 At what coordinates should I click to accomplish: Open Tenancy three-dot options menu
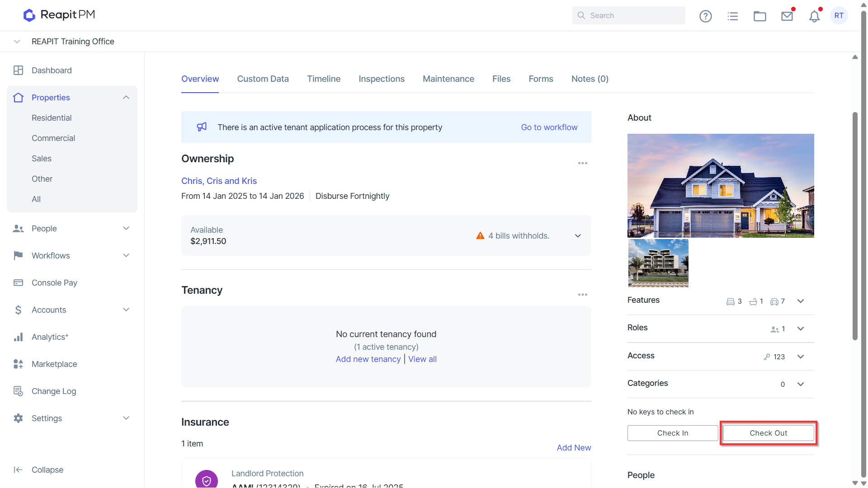click(x=582, y=295)
